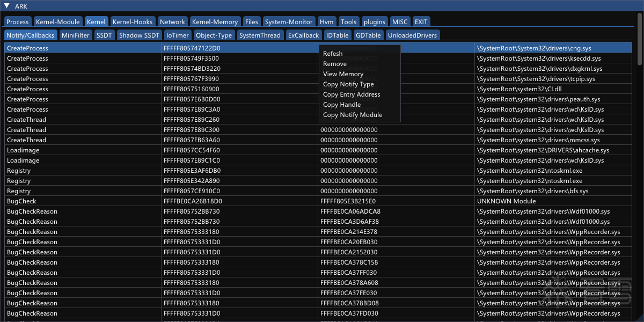Click address FFFFF805747122D0 in first row
This screenshot has height=322, width=644.
(x=192, y=48)
